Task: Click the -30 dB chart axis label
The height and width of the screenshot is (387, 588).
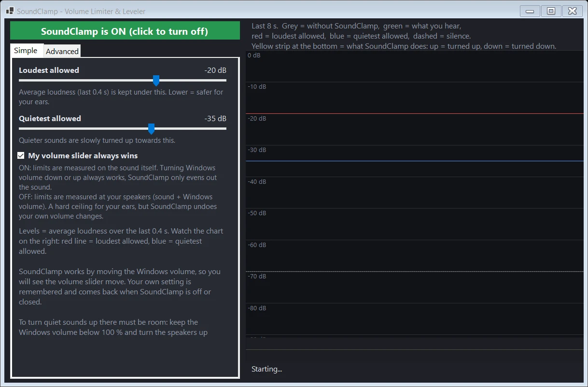Action: [257, 150]
